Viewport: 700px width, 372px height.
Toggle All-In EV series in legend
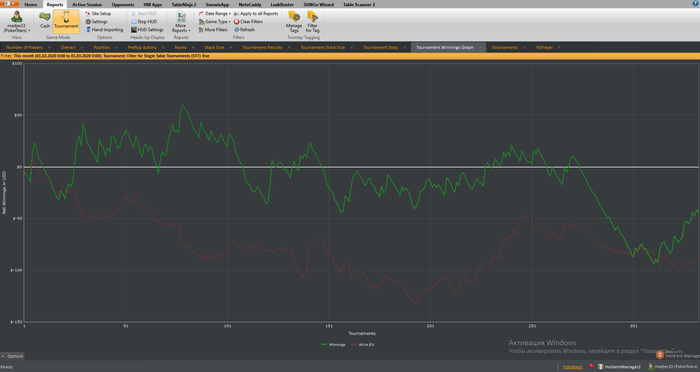(x=362, y=345)
